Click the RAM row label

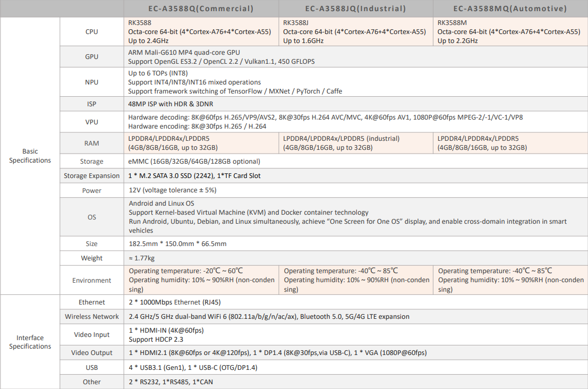pos(91,143)
